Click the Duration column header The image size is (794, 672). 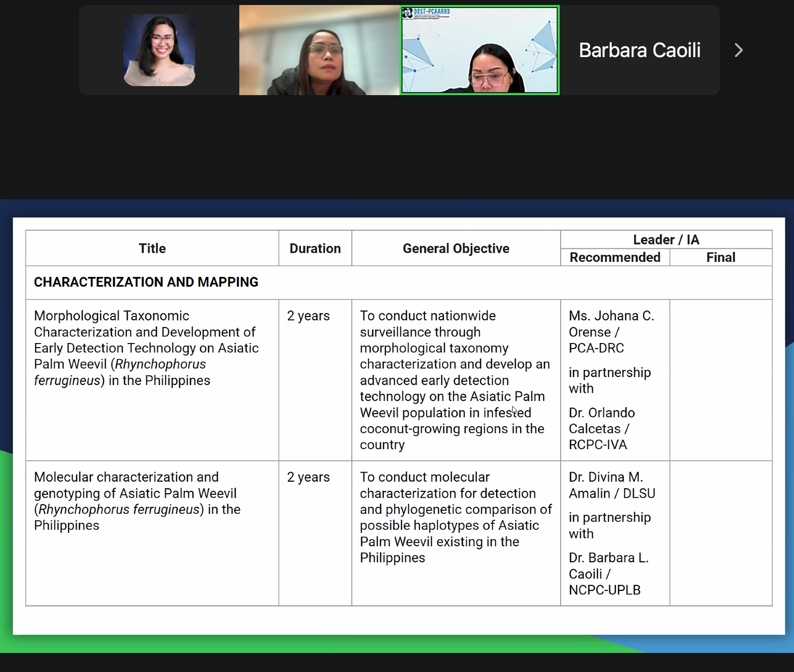click(315, 248)
